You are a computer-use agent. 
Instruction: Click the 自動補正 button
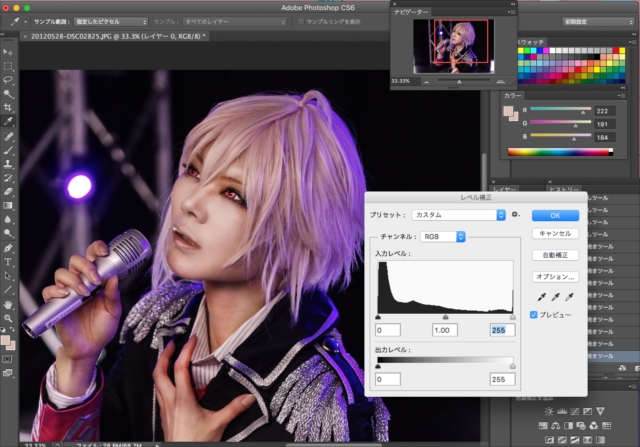555,255
